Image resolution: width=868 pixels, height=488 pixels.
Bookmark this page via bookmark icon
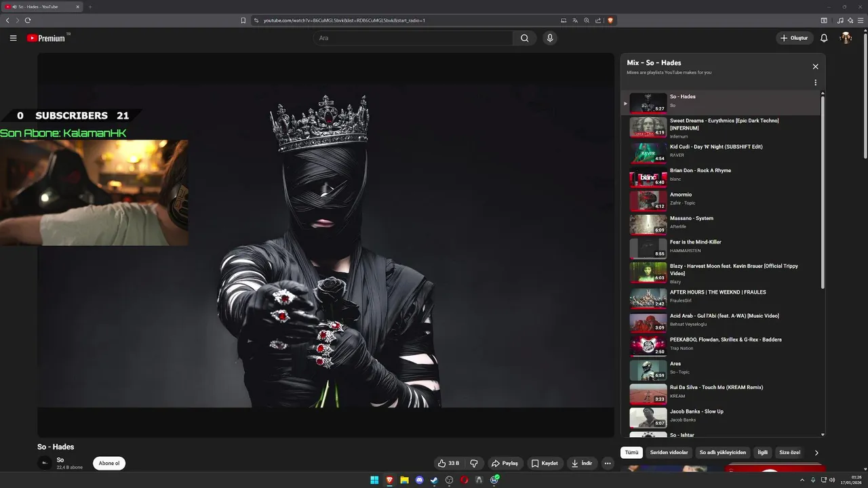[243, 20]
